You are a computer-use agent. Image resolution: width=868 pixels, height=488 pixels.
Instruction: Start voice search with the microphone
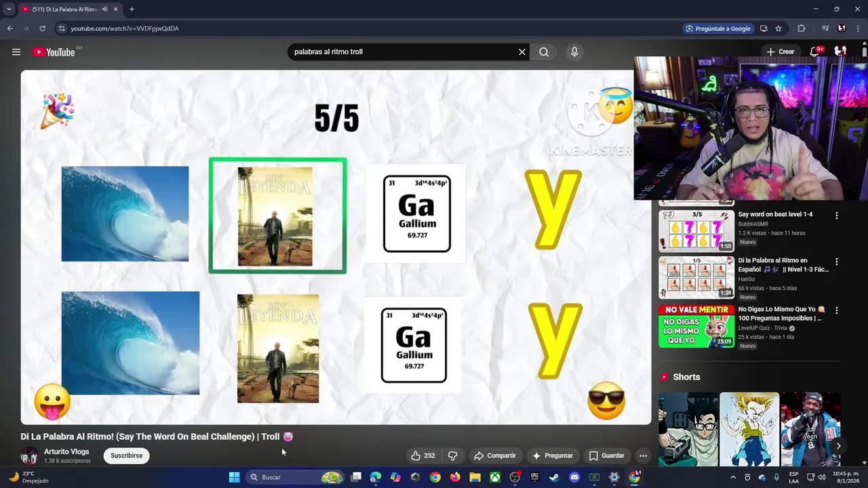(x=574, y=52)
